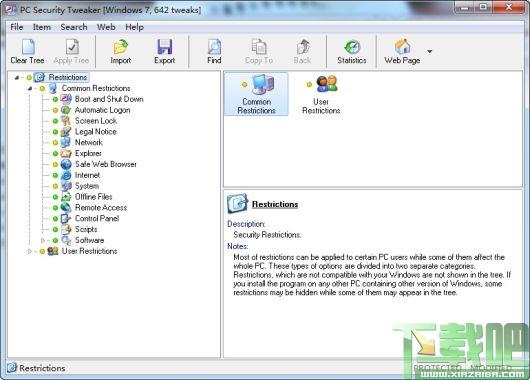
Task: Click the Automatic Logon icon
Action: (66, 110)
